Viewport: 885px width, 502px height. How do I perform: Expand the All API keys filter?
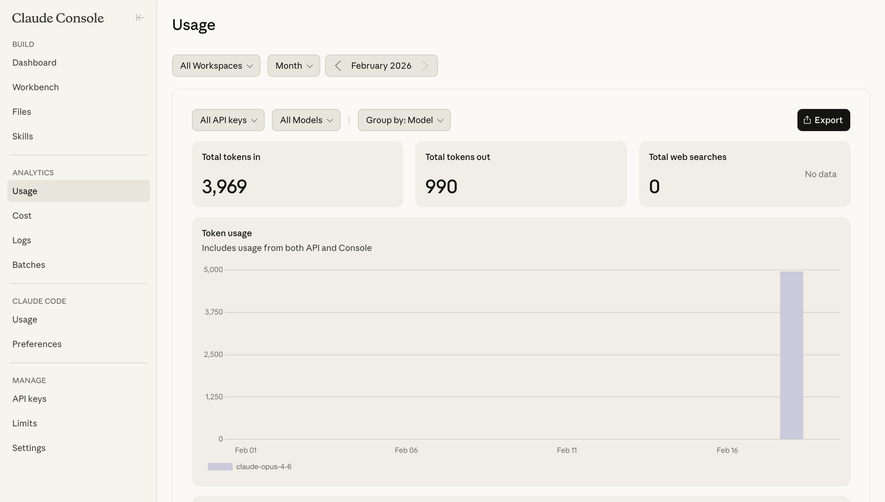click(x=228, y=120)
